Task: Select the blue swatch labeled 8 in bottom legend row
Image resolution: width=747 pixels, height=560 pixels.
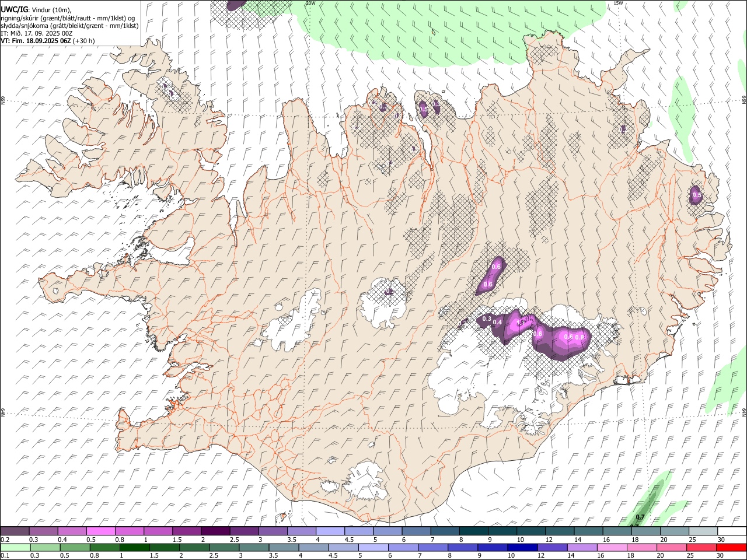Action: pyautogui.click(x=463, y=547)
